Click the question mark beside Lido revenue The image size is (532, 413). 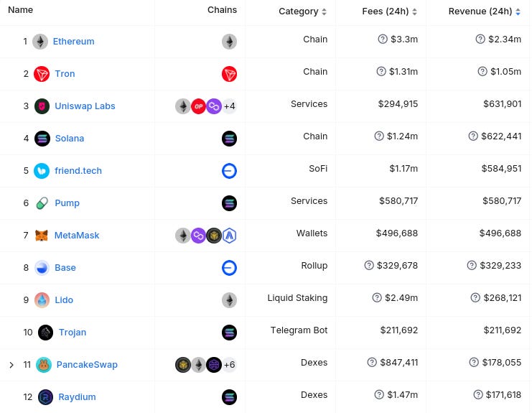[x=475, y=297]
